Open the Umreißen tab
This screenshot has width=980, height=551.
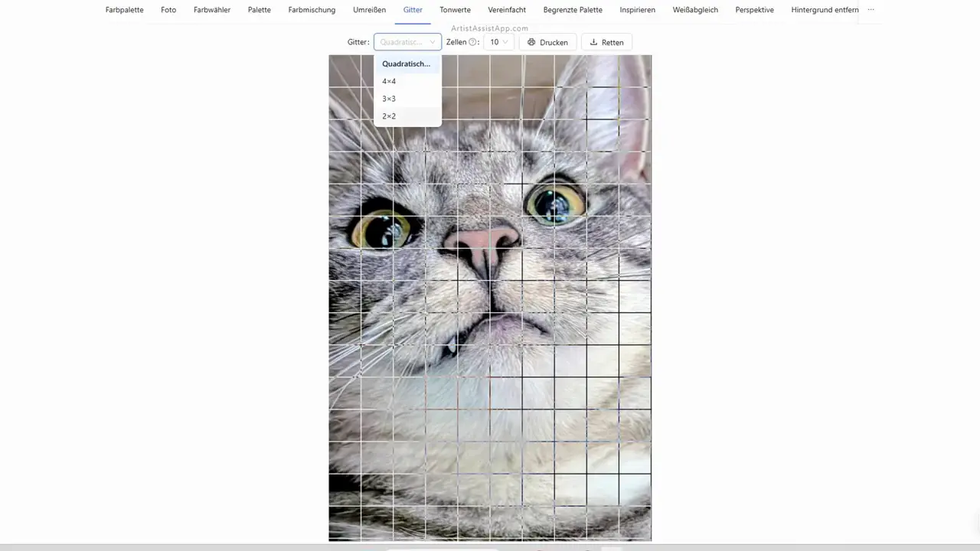tap(369, 10)
